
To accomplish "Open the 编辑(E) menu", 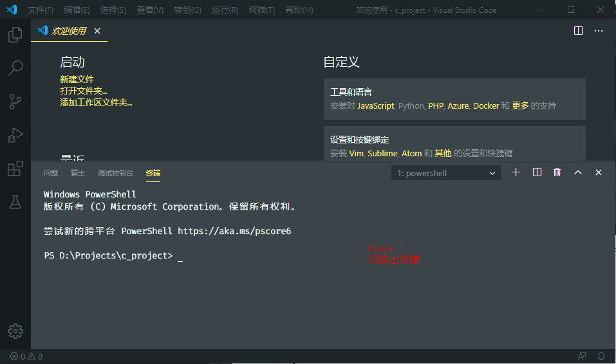I will pyautogui.click(x=77, y=10).
